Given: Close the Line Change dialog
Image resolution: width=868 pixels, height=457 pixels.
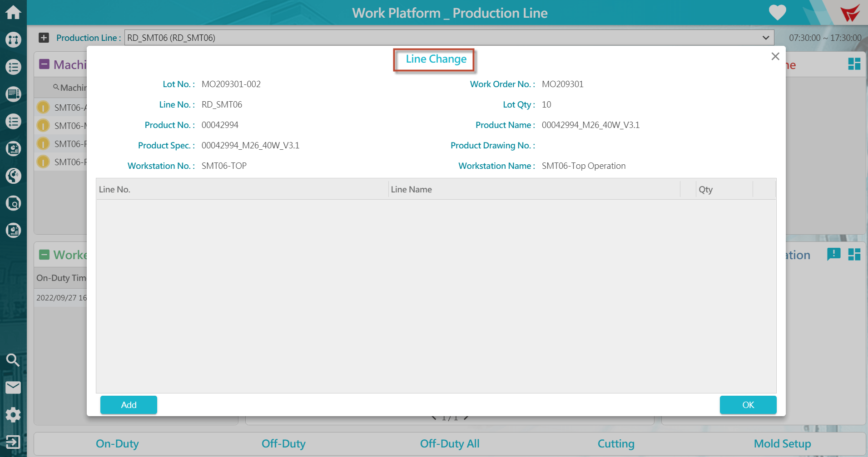Looking at the screenshot, I should tap(775, 56).
